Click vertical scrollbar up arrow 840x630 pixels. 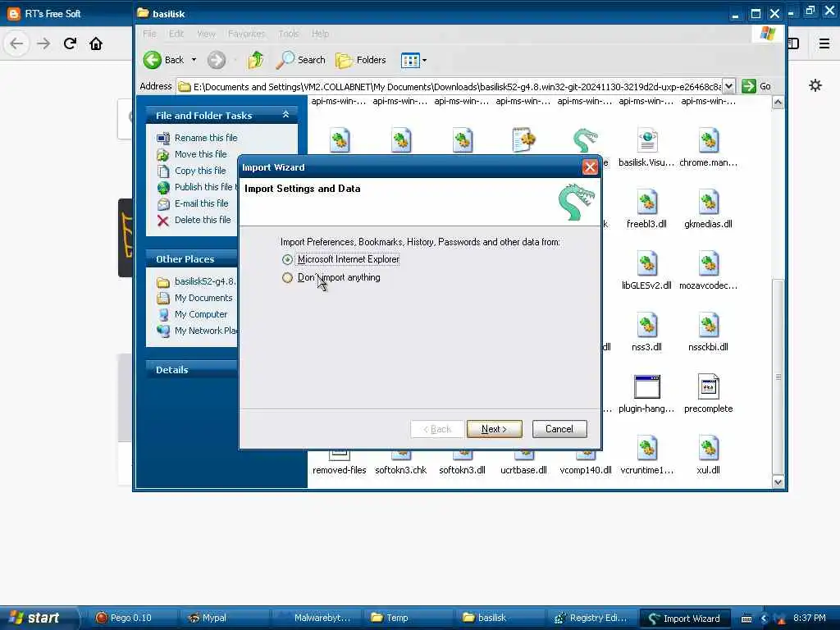778,103
